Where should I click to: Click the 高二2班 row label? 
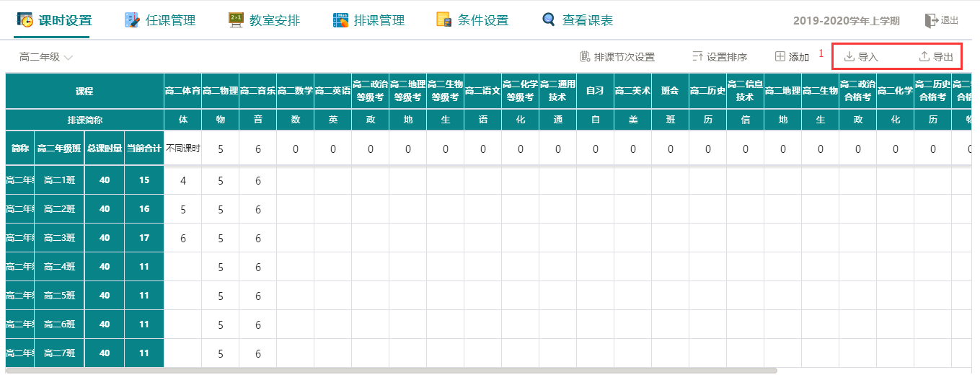tap(59, 209)
